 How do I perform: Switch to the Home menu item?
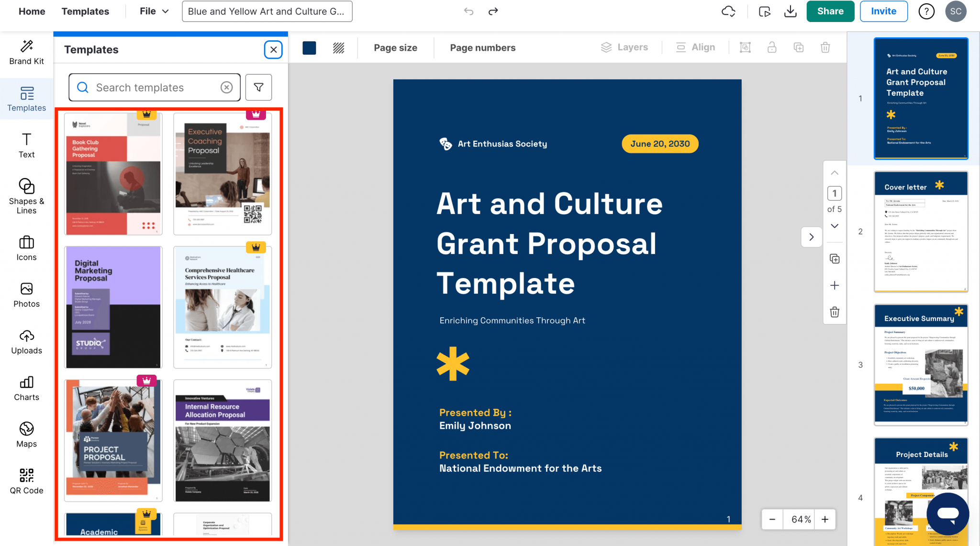(x=32, y=11)
